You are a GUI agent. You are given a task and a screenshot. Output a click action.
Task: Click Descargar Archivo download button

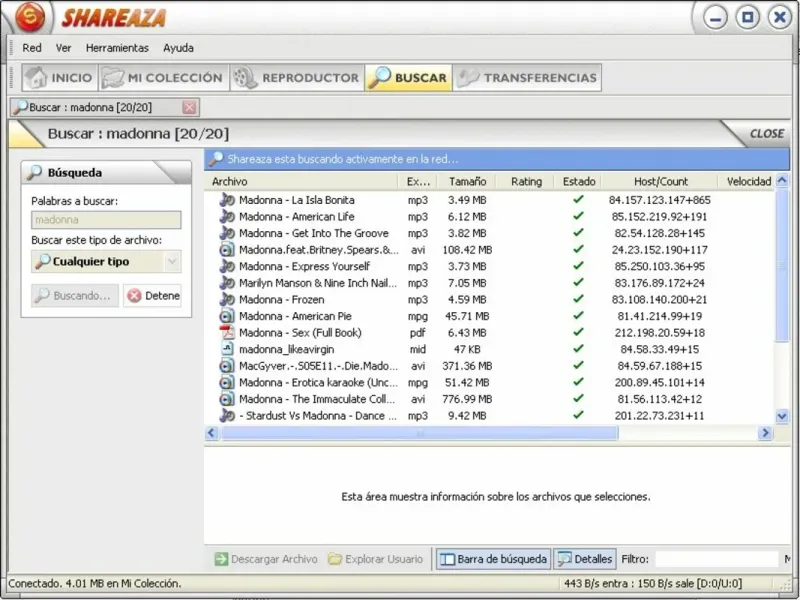click(266, 559)
